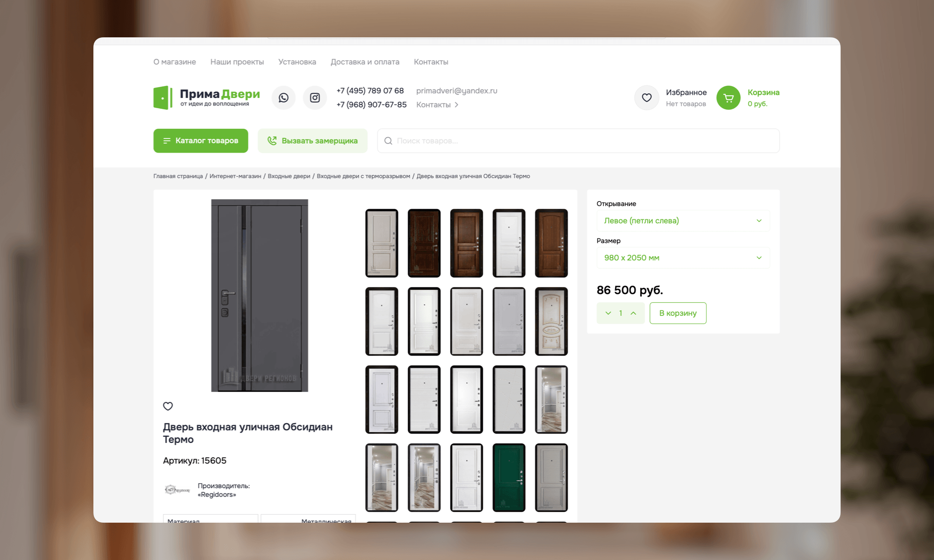Click the Вызвать замерщика button
This screenshot has height=560, width=934.
(312, 140)
